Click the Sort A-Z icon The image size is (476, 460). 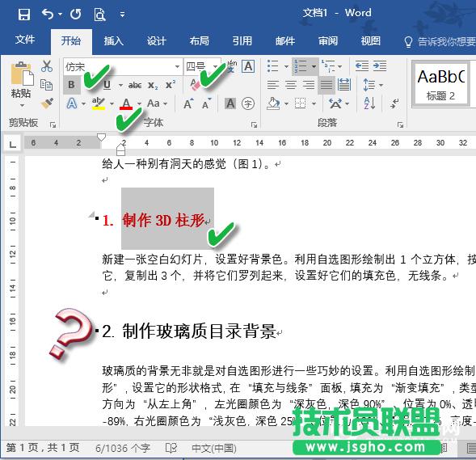(369, 103)
